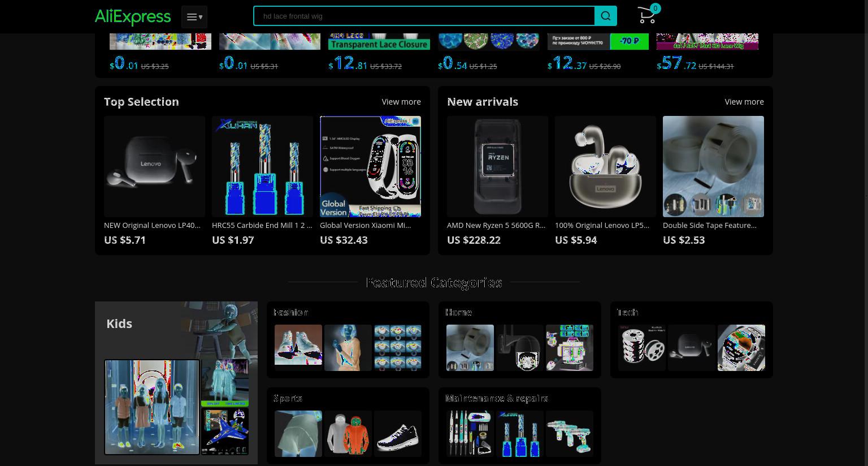
Task: Click the US $2.53 price
Action: (x=684, y=240)
